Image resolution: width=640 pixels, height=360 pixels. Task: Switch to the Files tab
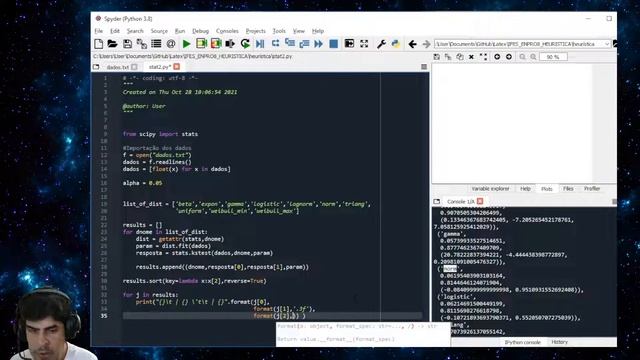(568, 189)
